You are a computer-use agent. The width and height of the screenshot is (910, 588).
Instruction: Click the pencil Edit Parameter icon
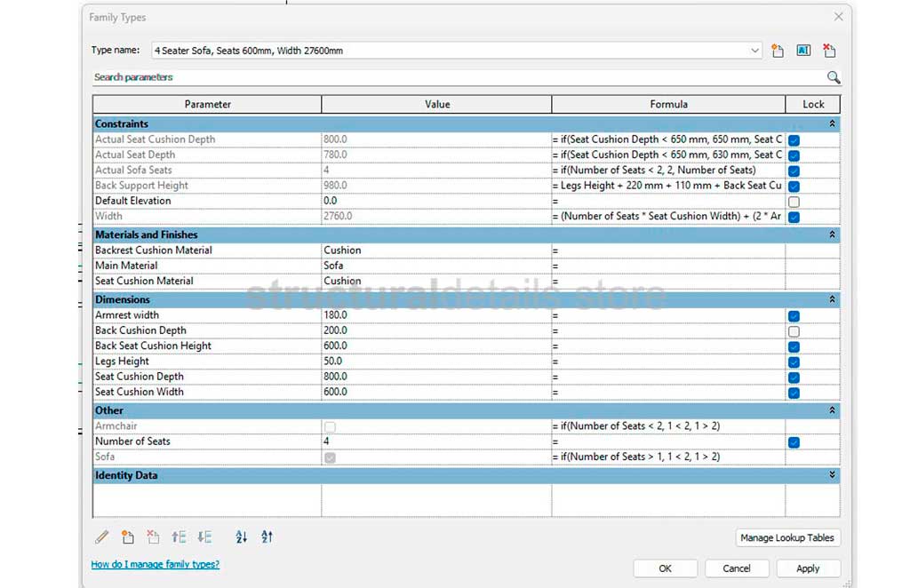tap(102, 536)
